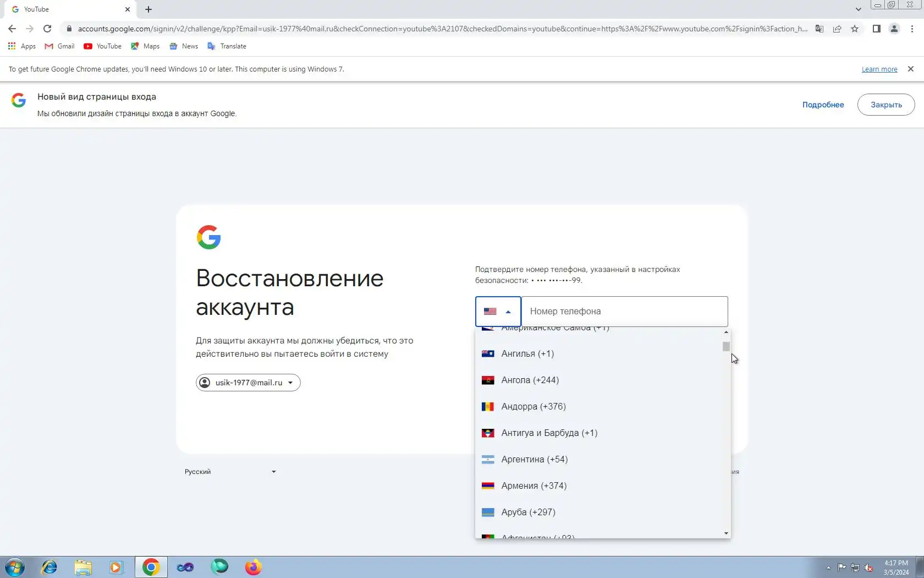Close the YouTube tab
Image resolution: width=924 pixels, height=578 pixels.
[128, 9]
